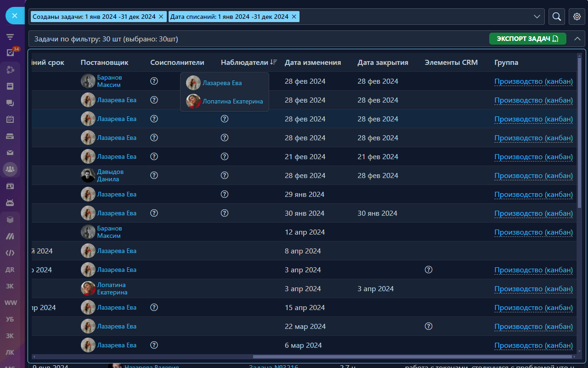Open 'Производство (канбан)' in the 12 апр 2024 row

[533, 232]
